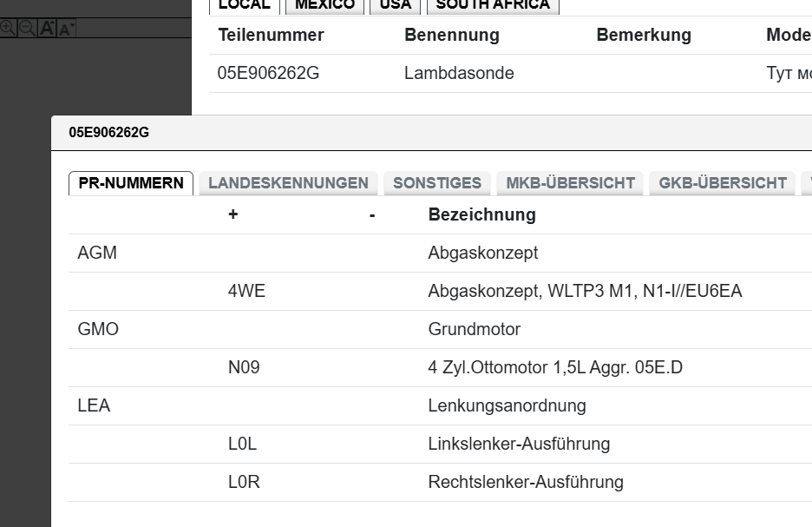Click the zoom in magnifier icon
Screen dimensions: 812x527
[x=8, y=28]
